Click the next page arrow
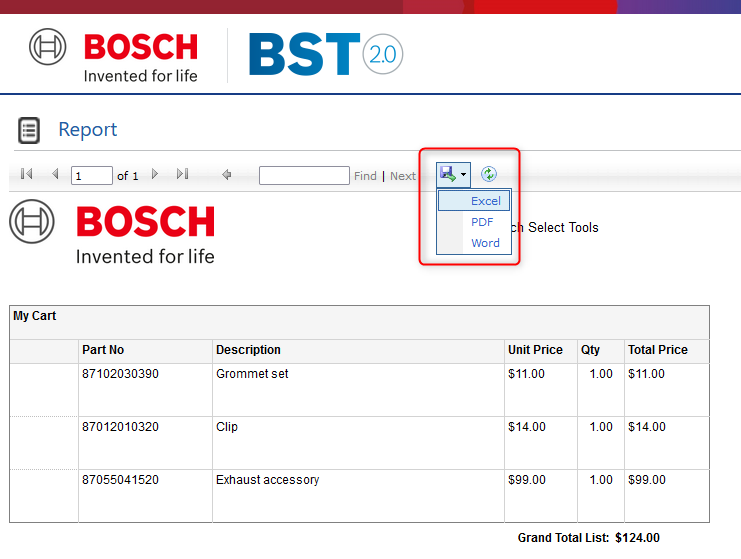 tap(155, 175)
